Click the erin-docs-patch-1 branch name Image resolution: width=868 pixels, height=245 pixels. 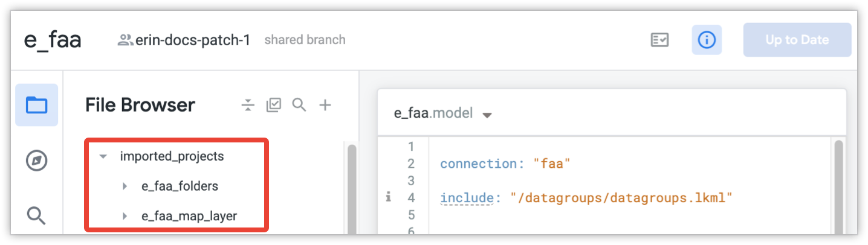coord(192,40)
